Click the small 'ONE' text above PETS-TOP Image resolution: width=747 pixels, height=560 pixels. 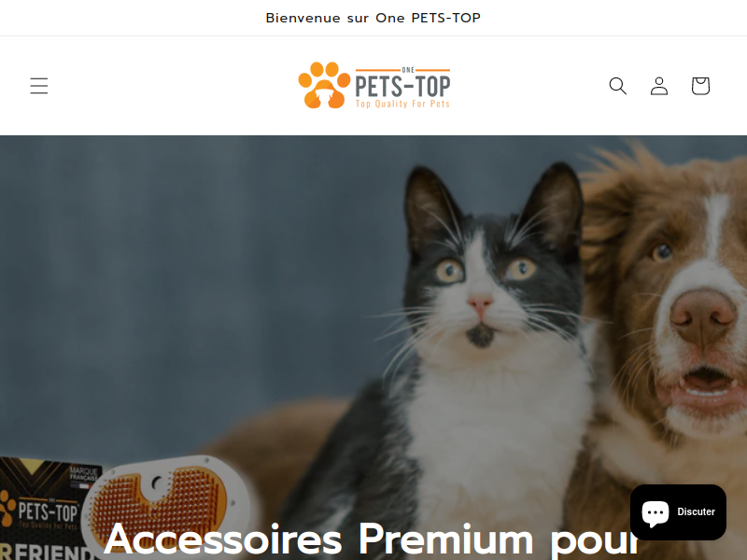tap(408, 70)
